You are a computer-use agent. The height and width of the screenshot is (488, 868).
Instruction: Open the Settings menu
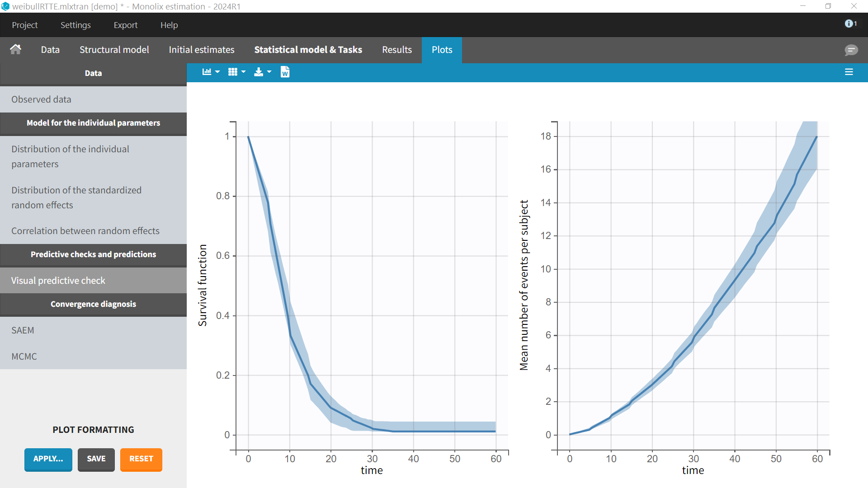75,25
